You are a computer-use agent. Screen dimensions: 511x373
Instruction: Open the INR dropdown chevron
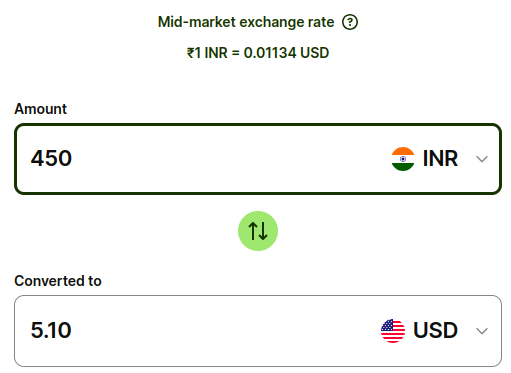[482, 159]
